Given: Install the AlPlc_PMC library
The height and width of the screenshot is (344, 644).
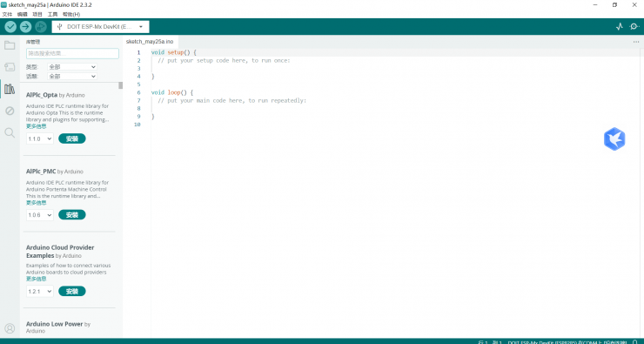Looking at the screenshot, I should [72, 215].
